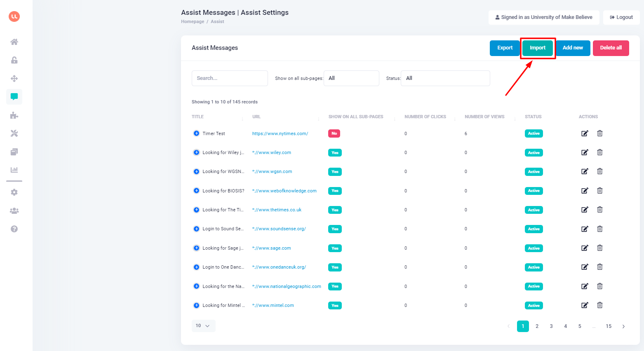The width and height of the screenshot is (644, 351).
Task: Open the nytimes.com URL link
Action: pos(281,133)
